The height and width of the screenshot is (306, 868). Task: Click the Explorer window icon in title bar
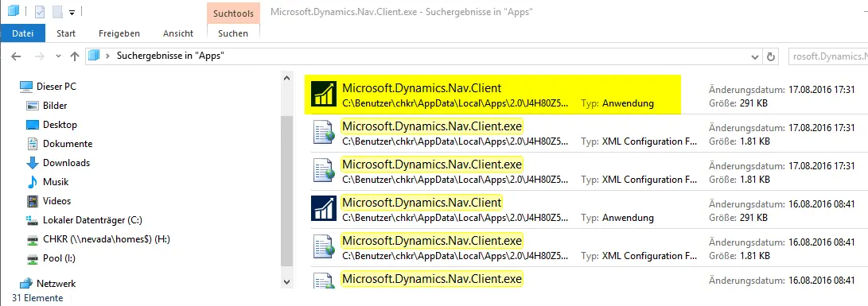(14, 11)
